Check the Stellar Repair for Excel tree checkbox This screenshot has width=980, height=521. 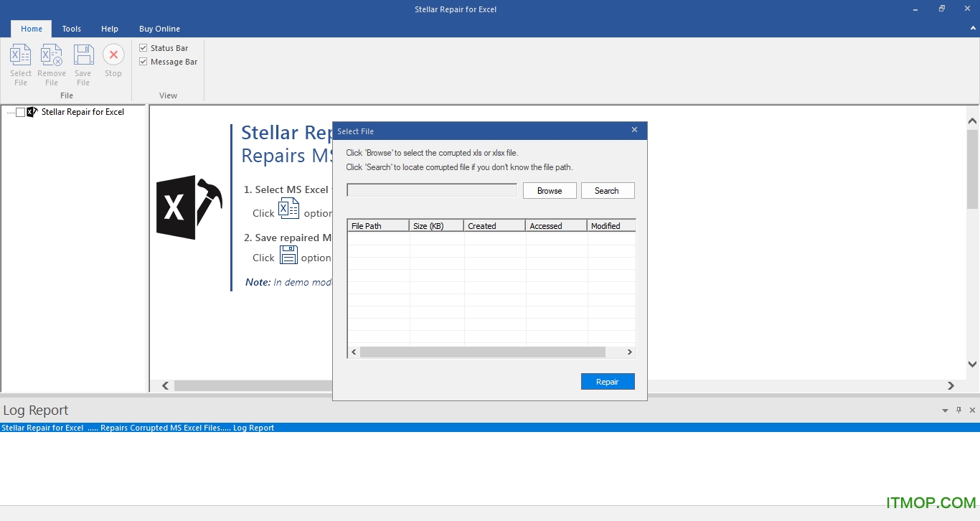[x=20, y=112]
